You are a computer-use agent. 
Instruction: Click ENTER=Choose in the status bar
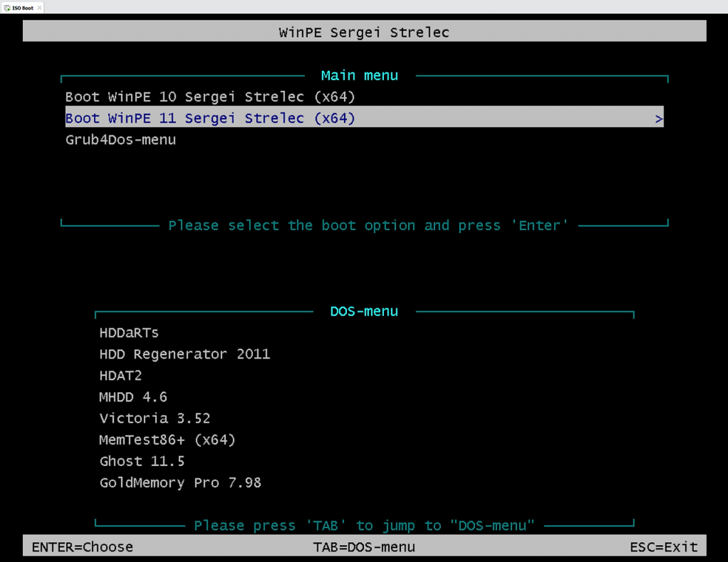[x=82, y=547]
